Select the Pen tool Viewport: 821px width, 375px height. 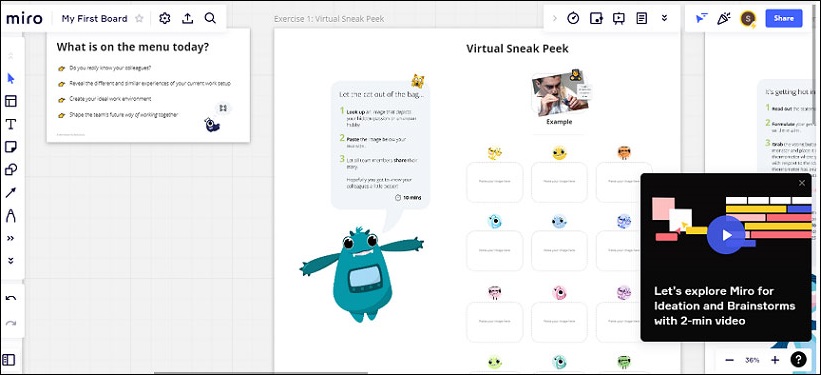[x=11, y=215]
